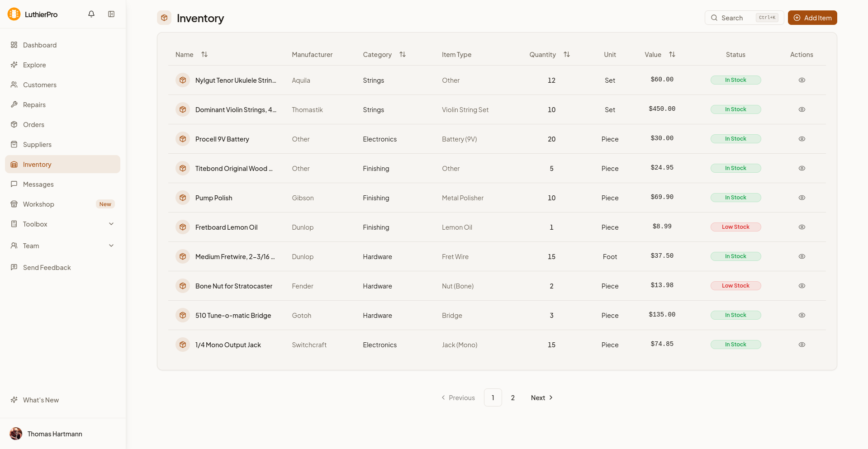Click the Thomas Hartmann user name
This screenshot has width=868, height=449.
(x=55, y=434)
